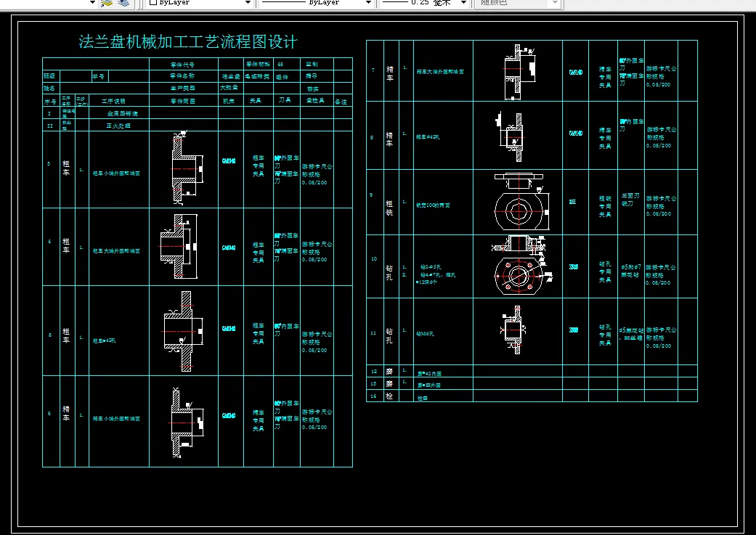Select the 零件材料 cell
The width and height of the screenshot is (756, 535).
[x=258, y=64]
